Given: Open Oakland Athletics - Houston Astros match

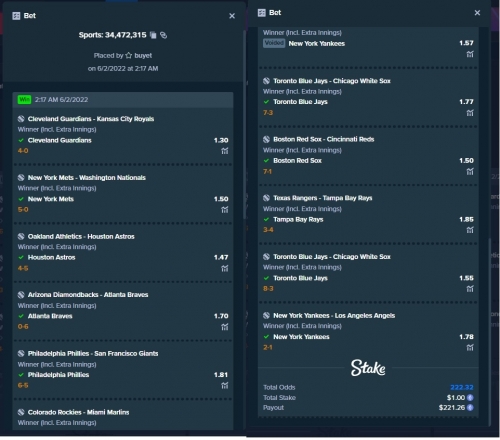Looking at the screenshot, I should click(81, 236).
